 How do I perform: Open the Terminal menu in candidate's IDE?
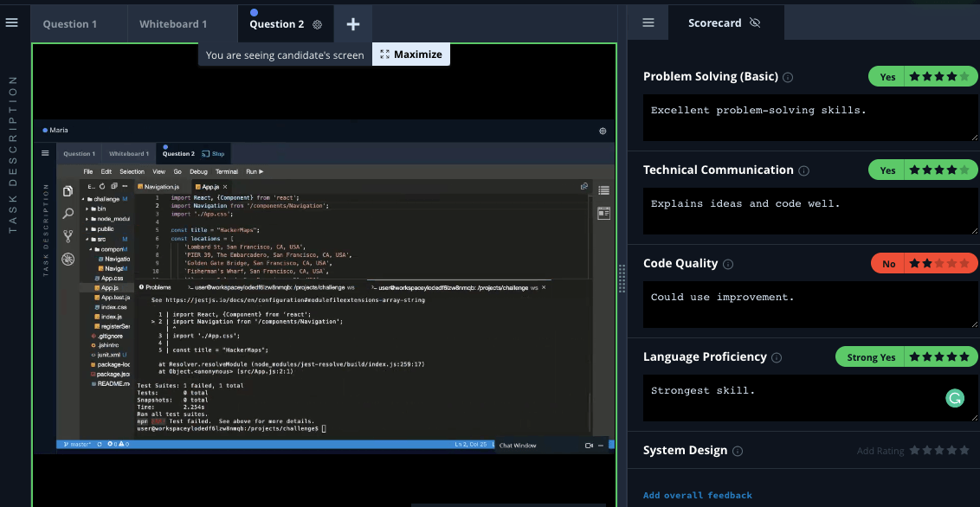226,171
